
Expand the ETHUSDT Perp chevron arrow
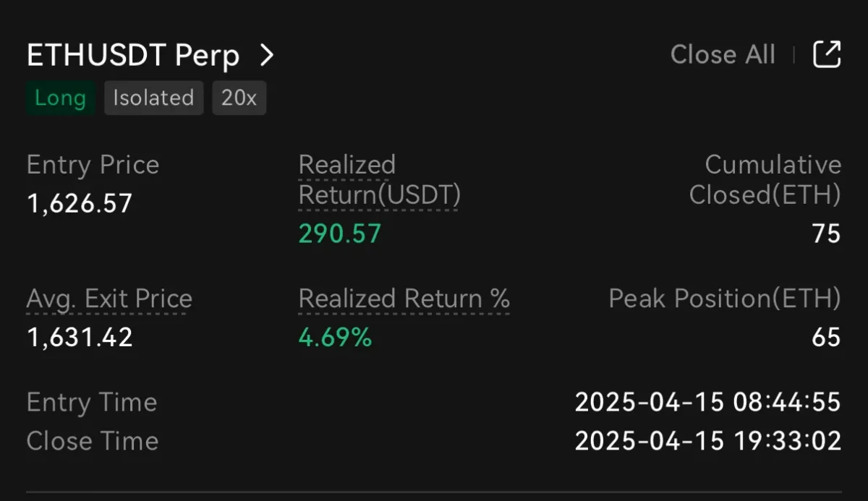point(267,55)
